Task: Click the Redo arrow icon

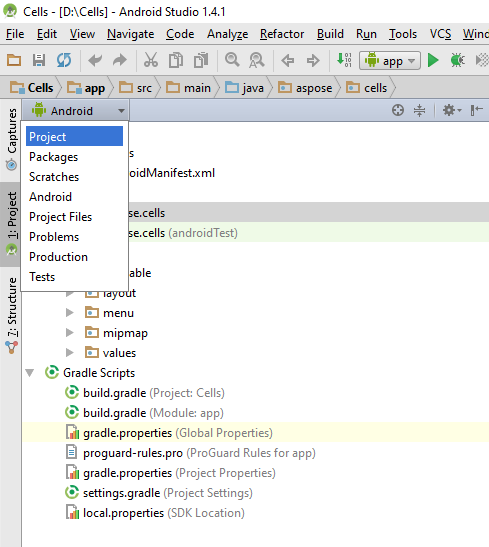Action: (120, 60)
